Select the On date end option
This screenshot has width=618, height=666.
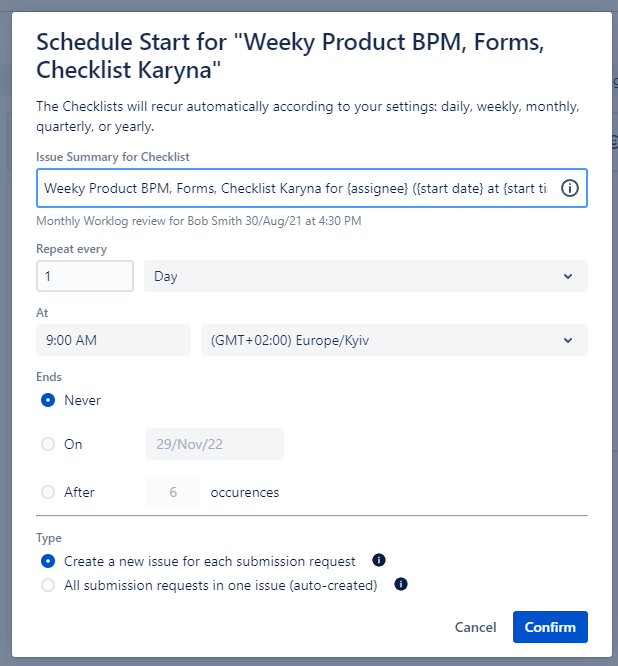(48, 444)
